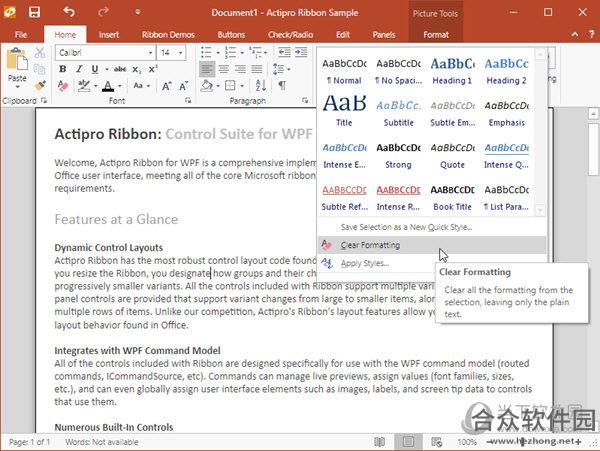This screenshot has height=451, width=600.
Task: Open the Change Case Aa dropdown
Action: point(141,86)
